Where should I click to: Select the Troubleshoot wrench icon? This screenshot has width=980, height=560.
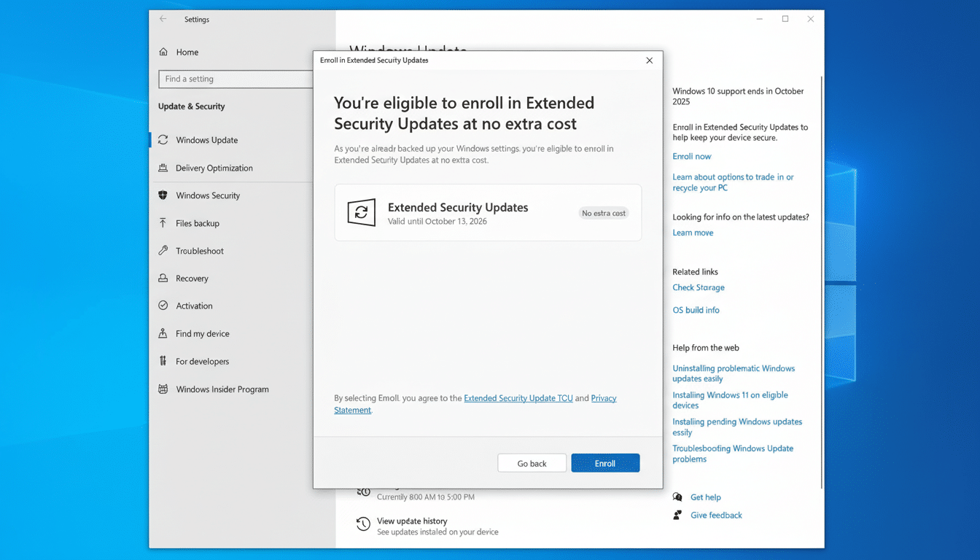point(162,250)
